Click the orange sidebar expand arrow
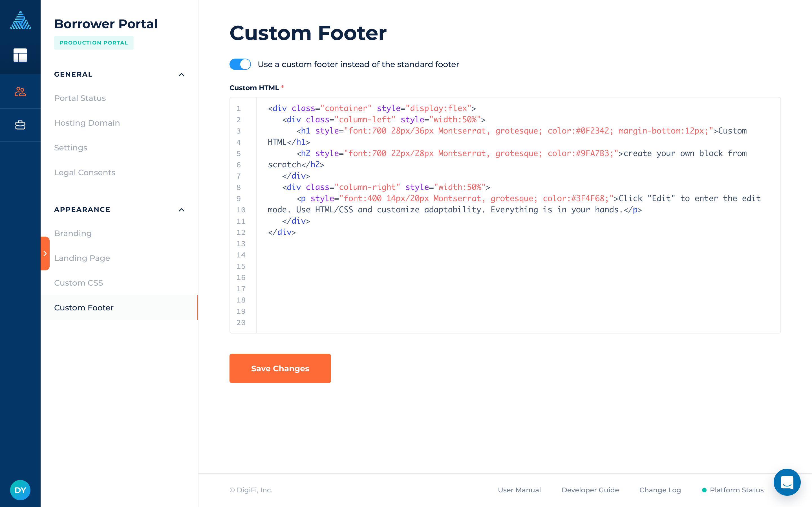The width and height of the screenshot is (812, 507). click(45, 253)
